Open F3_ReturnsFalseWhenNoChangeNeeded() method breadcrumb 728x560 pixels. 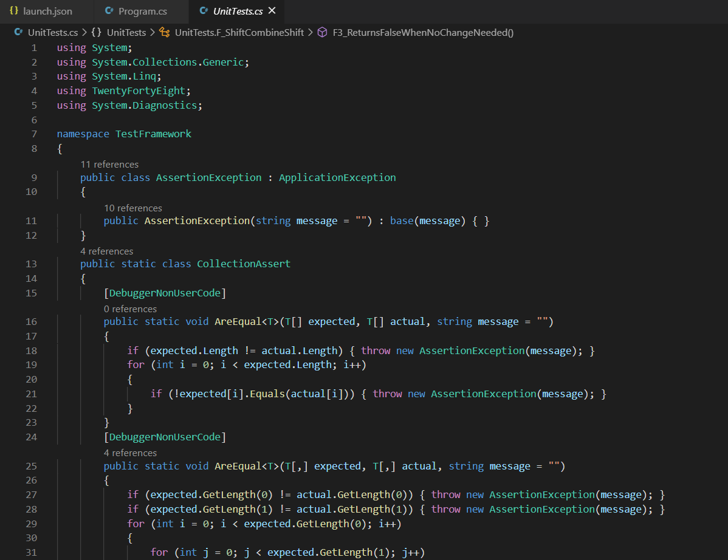point(423,32)
